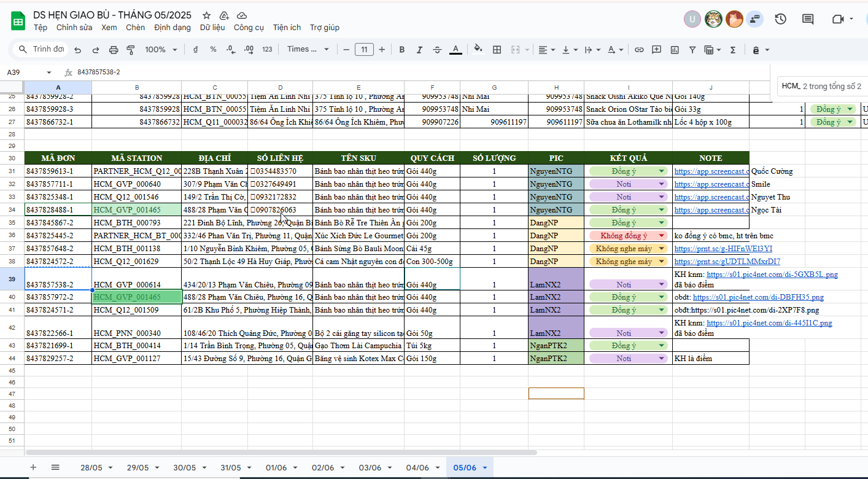Edit the font size 11 field
The image size is (868, 479).
pyautogui.click(x=364, y=49)
